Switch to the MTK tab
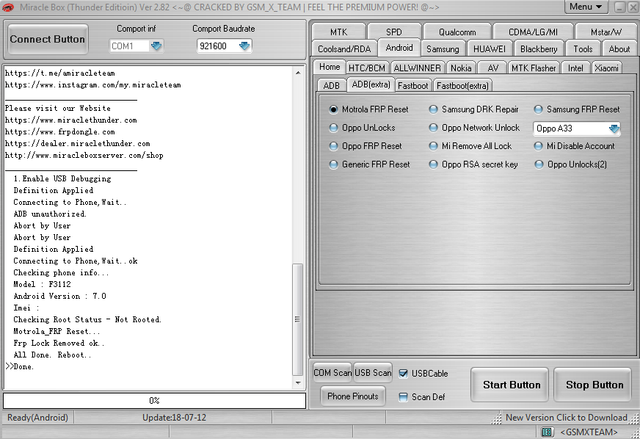This screenshot has height=439, width=640. pyautogui.click(x=338, y=32)
